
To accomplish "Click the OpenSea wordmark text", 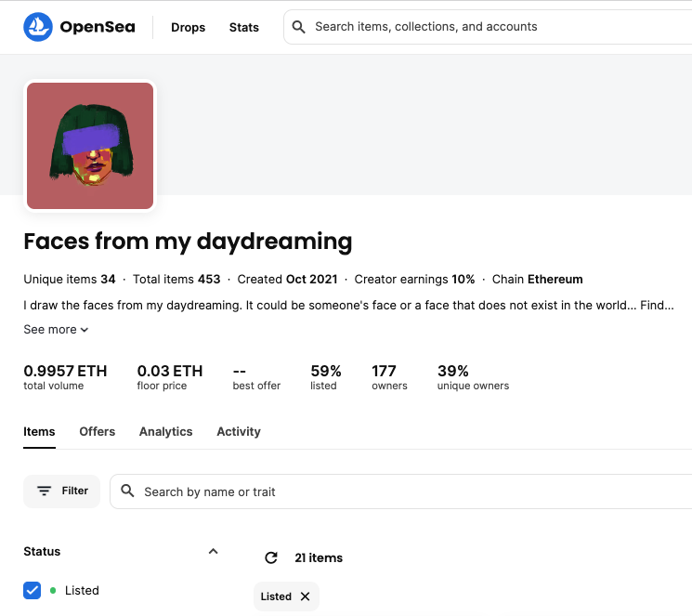I will (98, 27).
